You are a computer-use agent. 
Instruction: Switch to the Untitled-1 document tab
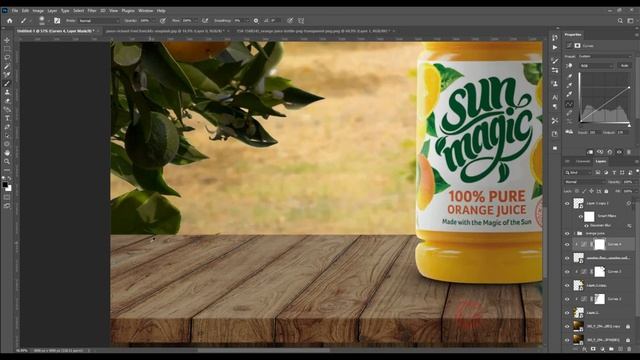click(x=57, y=31)
